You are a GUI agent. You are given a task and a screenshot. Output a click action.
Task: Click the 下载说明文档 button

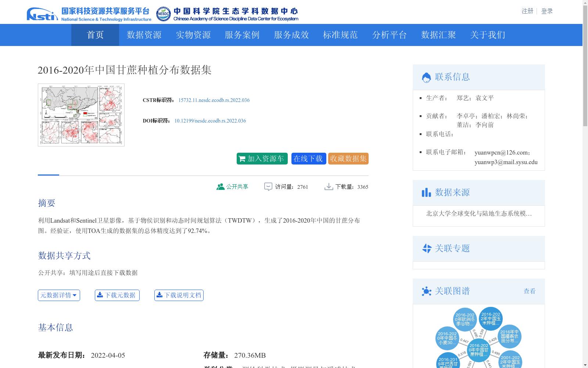tap(179, 295)
